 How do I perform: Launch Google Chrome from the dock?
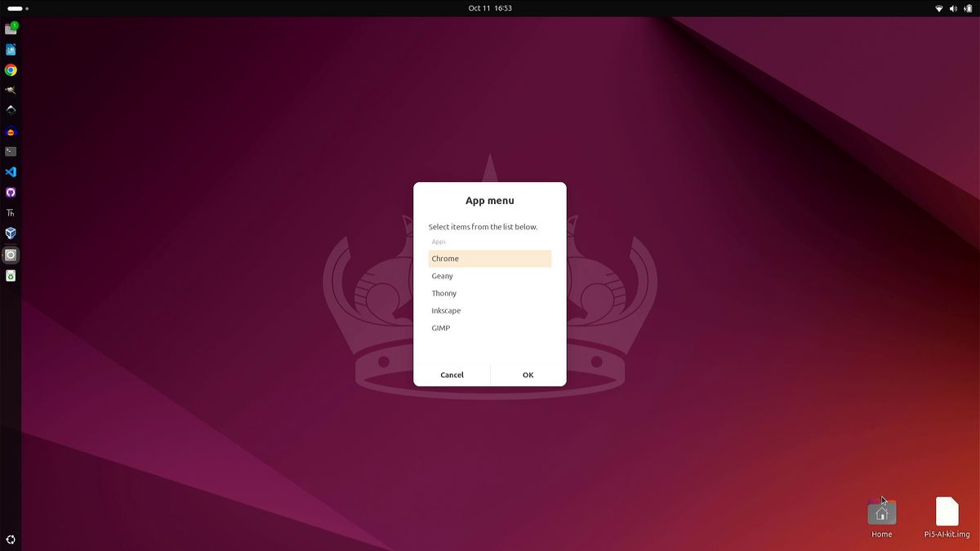(11, 69)
